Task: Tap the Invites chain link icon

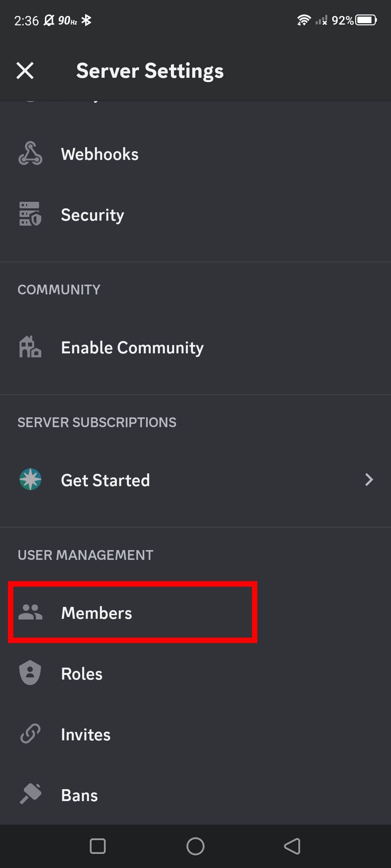Action: (x=30, y=734)
